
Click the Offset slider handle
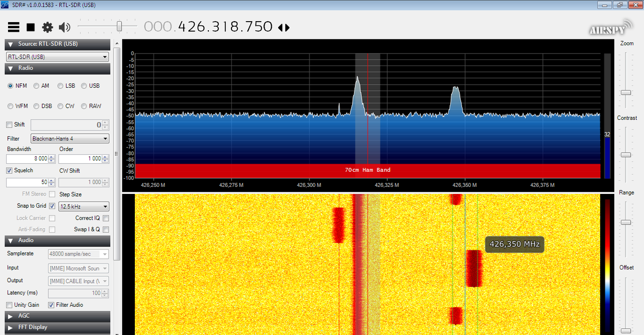click(x=626, y=331)
